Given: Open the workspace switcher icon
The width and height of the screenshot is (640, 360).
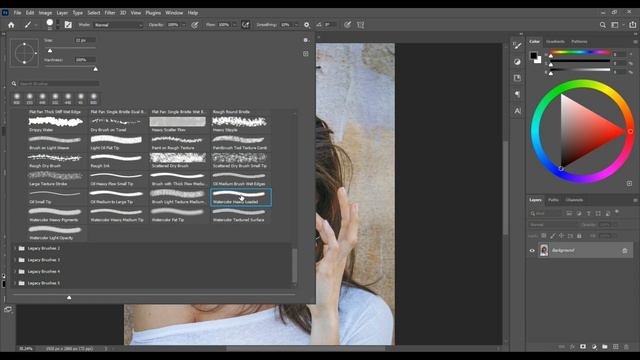Looking at the screenshot, I should coord(615,25).
